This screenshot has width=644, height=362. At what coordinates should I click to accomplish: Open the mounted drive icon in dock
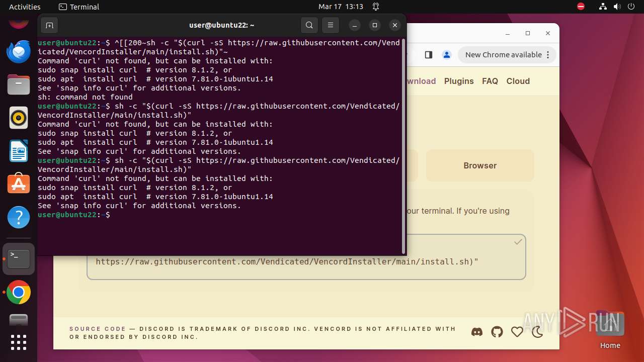pyautogui.click(x=19, y=320)
